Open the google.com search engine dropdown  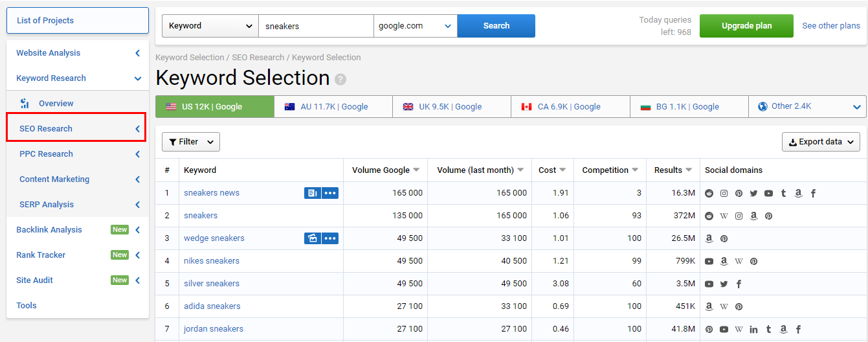(415, 26)
